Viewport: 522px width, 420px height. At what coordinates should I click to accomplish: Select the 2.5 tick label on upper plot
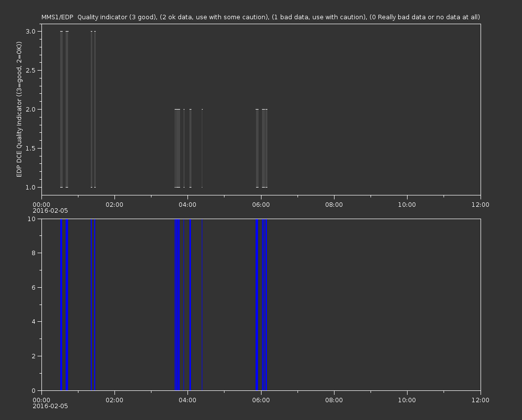point(31,70)
